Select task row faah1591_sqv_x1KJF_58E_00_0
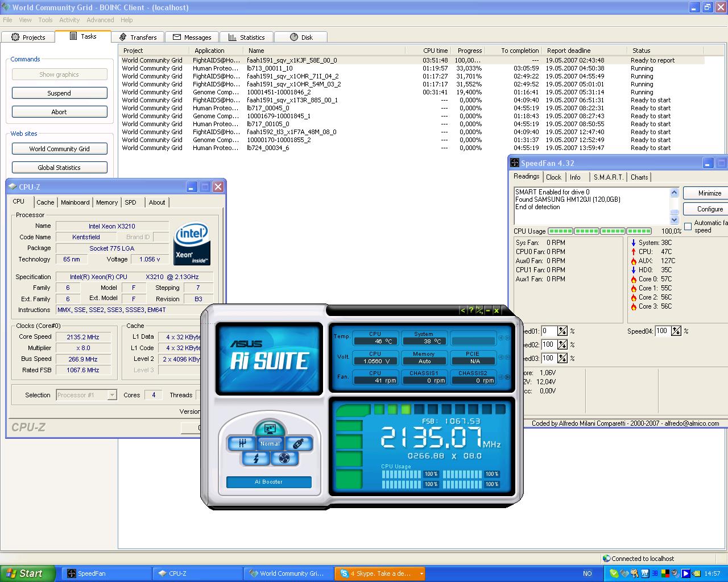728x582 pixels. pyautogui.click(x=412, y=60)
